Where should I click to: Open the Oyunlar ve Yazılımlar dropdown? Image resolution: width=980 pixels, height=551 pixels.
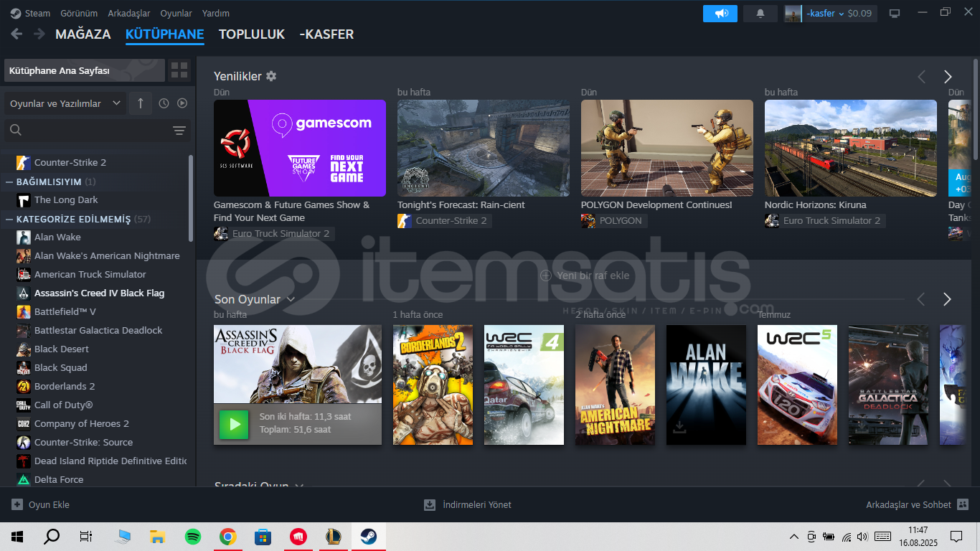[65, 103]
